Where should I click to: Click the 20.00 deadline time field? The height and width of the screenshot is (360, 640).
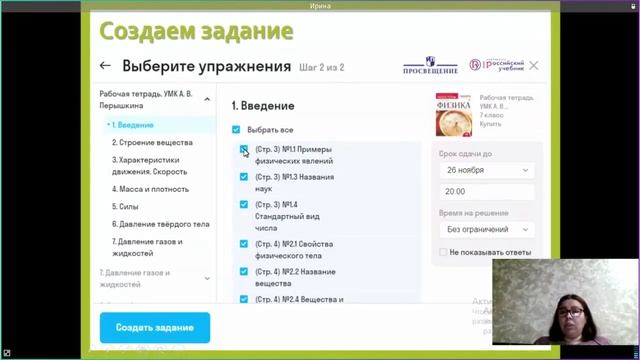pos(487,191)
